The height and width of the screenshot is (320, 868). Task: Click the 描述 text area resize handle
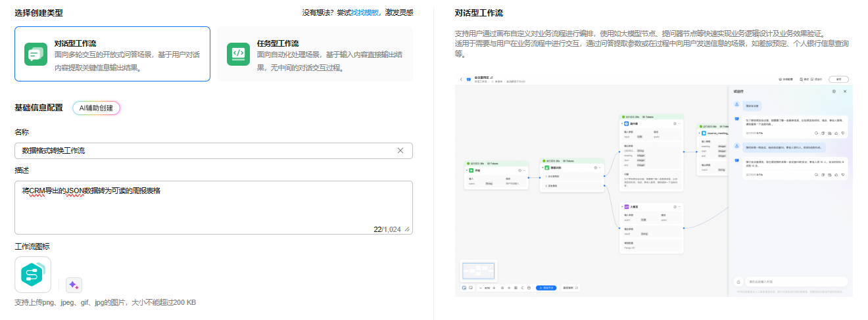point(407,229)
